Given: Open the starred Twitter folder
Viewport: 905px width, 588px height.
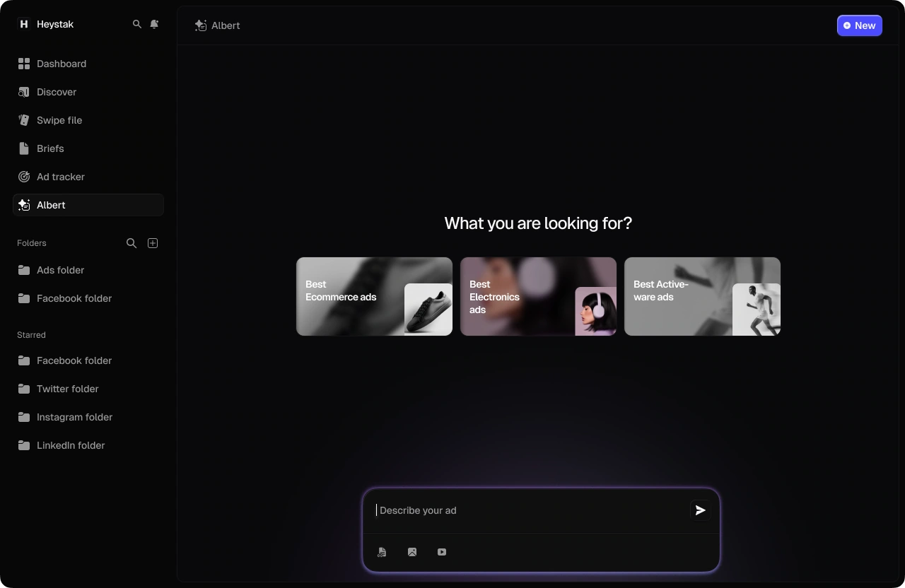Looking at the screenshot, I should click(x=88, y=389).
